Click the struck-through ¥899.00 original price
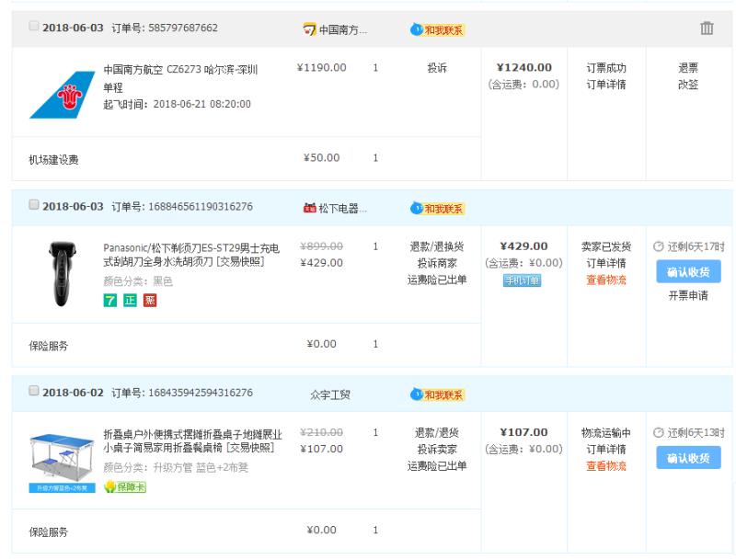 pos(321,246)
